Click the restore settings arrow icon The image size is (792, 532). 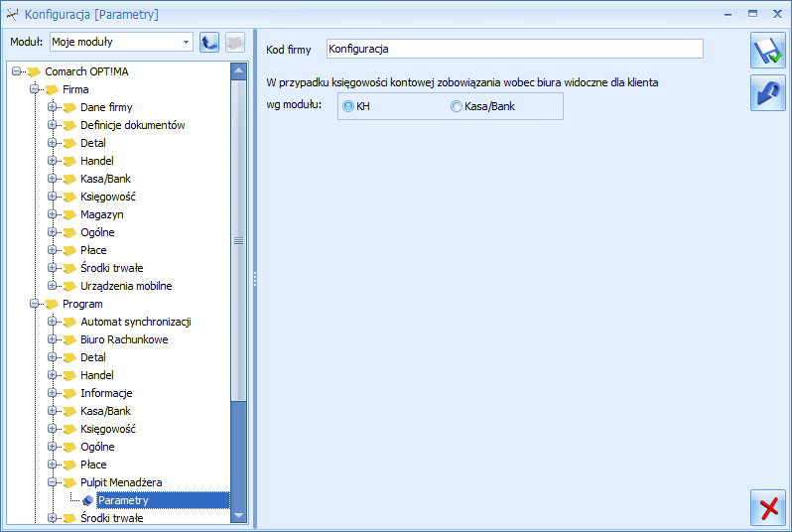coord(768,93)
